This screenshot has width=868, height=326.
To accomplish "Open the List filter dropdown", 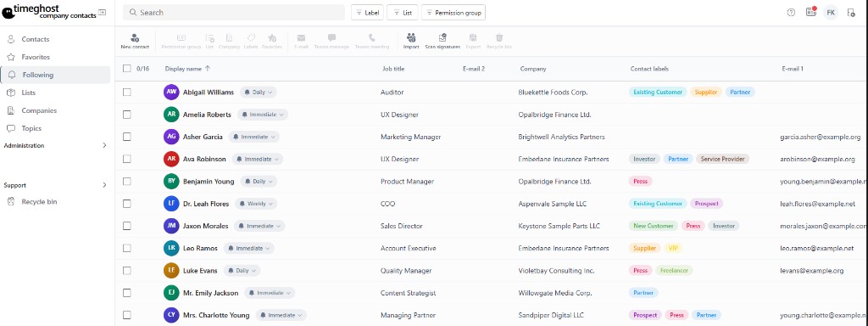I will 403,12.
